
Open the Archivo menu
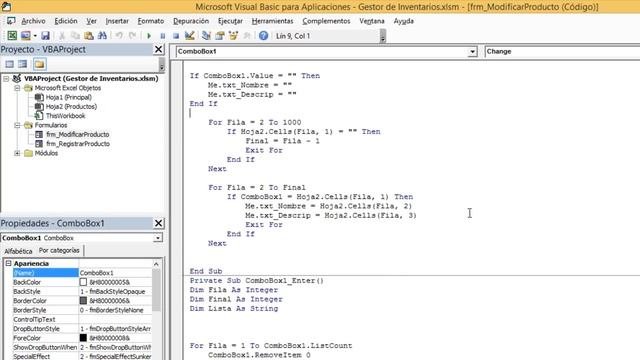click(33, 21)
